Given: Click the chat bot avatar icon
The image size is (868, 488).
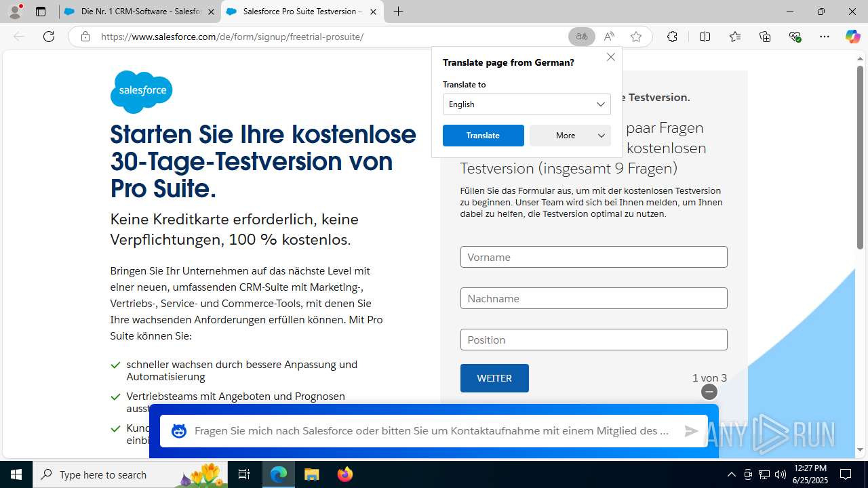Looking at the screenshot, I should click(179, 431).
